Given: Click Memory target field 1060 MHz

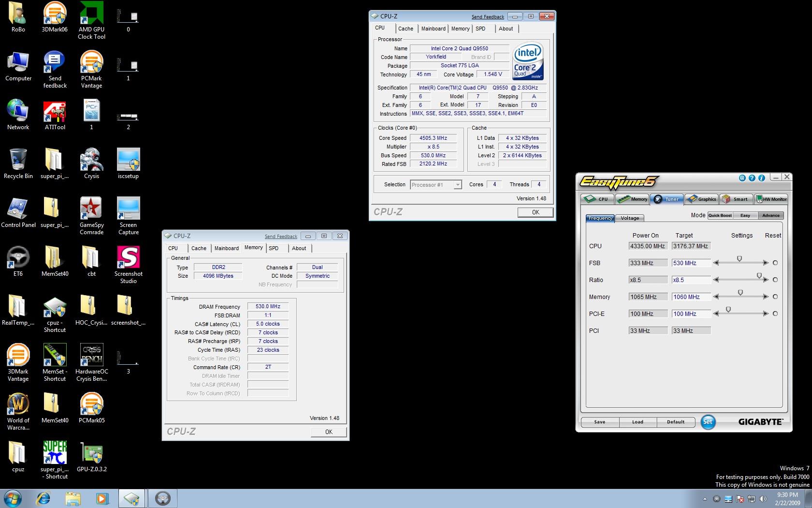Looking at the screenshot, I should point(691,297).
